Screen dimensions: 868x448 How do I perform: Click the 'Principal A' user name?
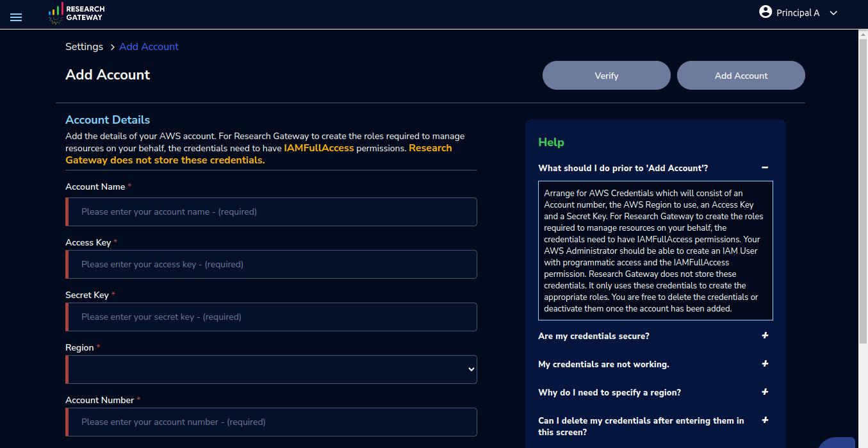coord(798,13)
